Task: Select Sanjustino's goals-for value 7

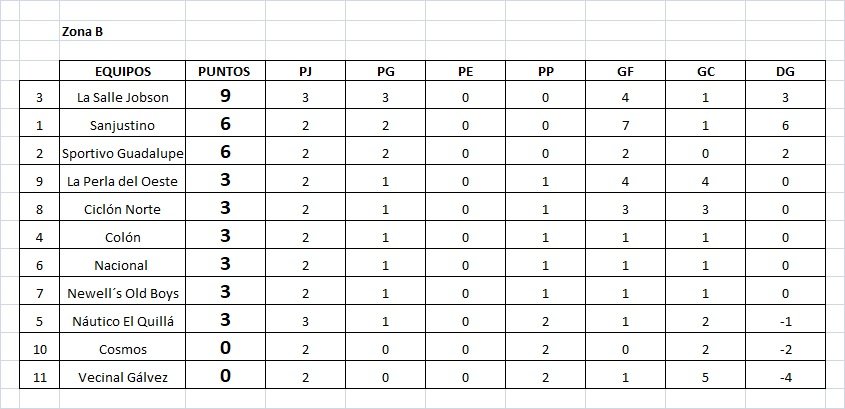Action: coord(625,126)
